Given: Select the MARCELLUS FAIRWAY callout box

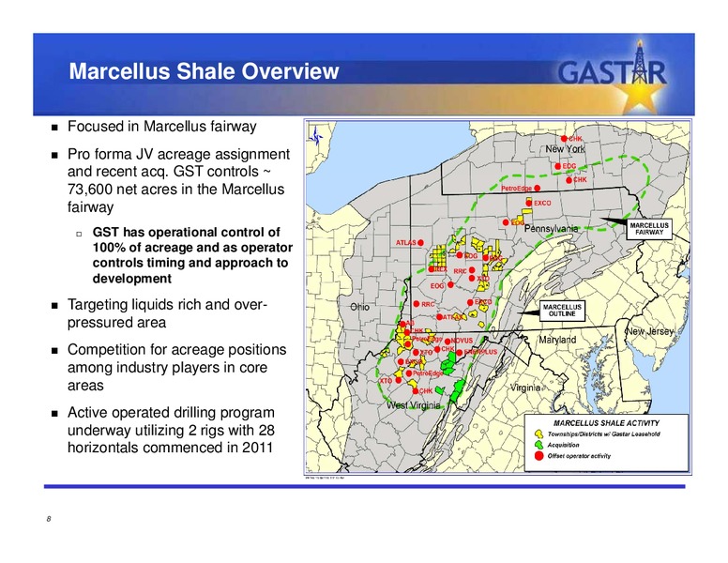Looking at the screenshot, I should (x=649, y=229).
